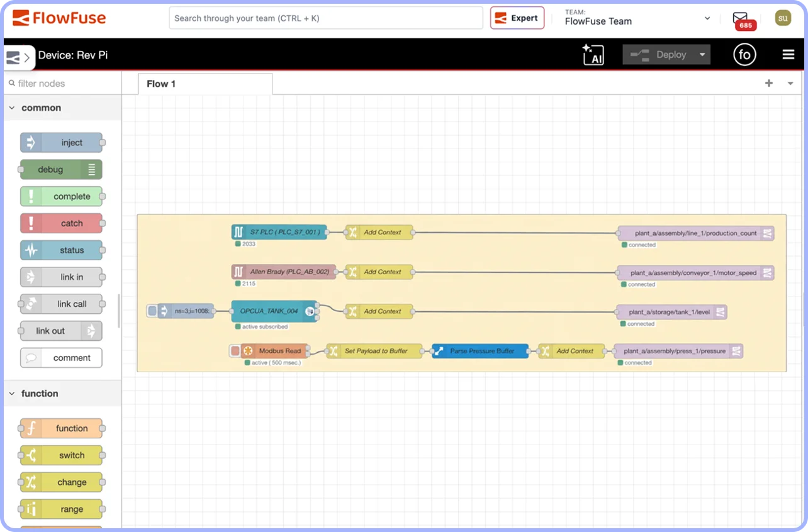Focus the filter nodes input

pos(62,83)
